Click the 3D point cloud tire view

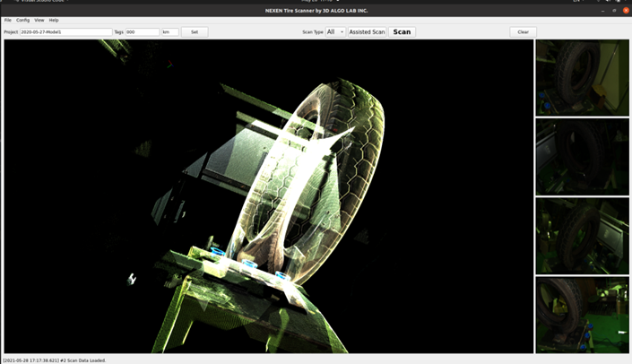point(269,196)
